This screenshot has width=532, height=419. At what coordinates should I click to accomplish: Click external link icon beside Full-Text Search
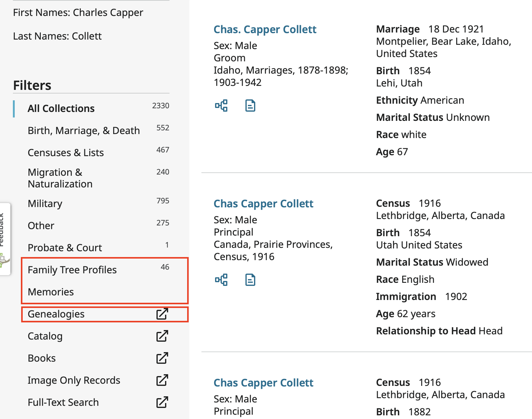162,402
